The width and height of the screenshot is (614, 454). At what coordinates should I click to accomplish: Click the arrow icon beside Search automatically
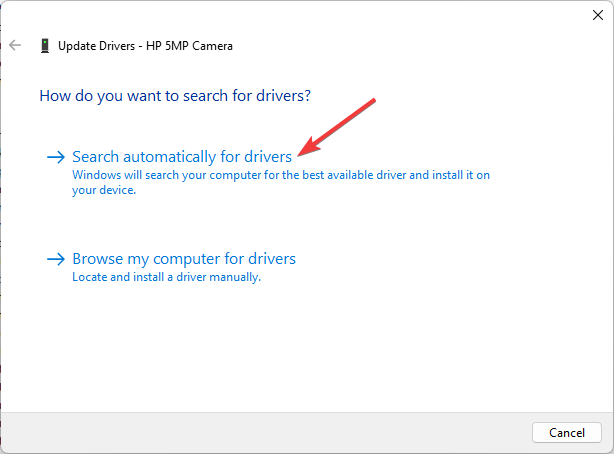point(56,157)
